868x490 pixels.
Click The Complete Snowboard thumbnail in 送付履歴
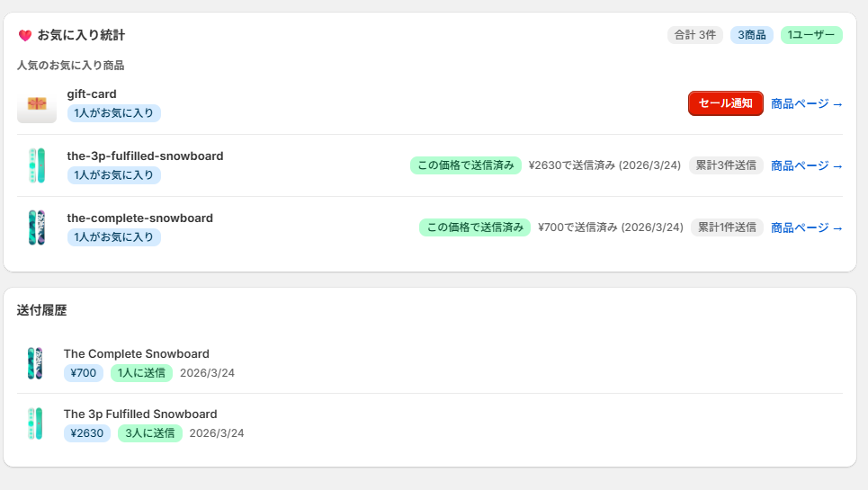pos(35,363)
